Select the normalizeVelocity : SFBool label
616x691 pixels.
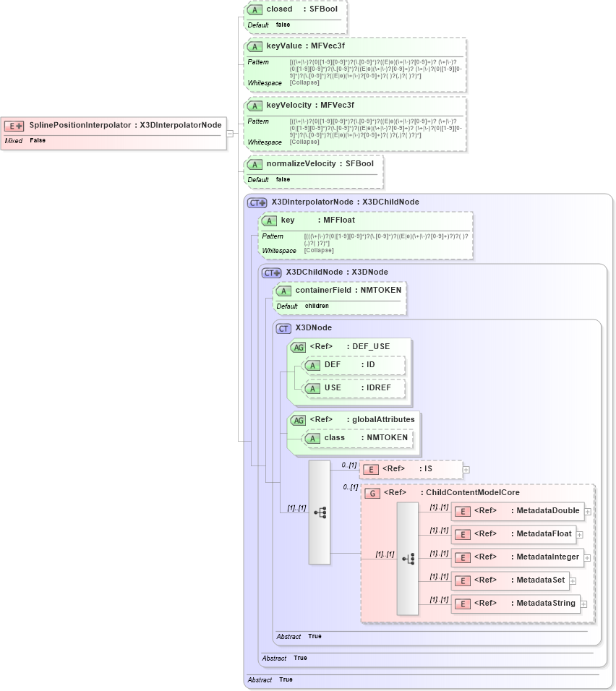click(320, 163)
